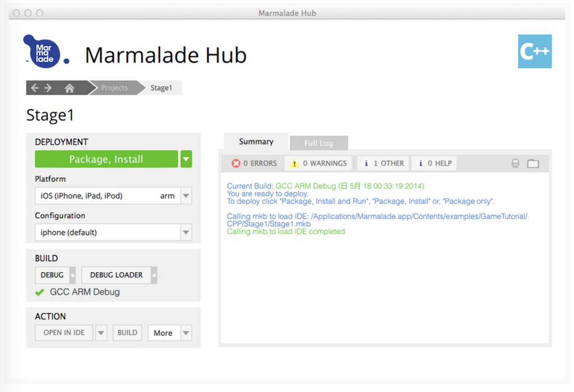Viewport: 574px width, 392px height.
Task: Click the ACTION section header
Action: [x=50, y=316]
